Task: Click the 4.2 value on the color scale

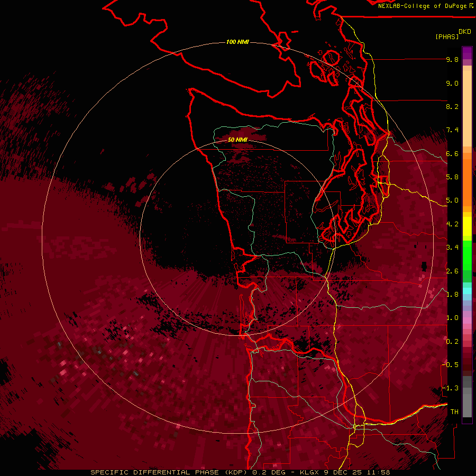Action: (x=452, y=224)
